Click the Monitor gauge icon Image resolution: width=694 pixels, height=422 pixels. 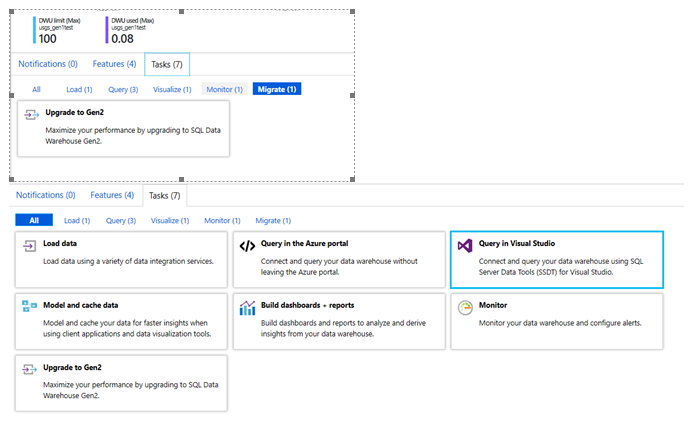[x=465, y=308]
